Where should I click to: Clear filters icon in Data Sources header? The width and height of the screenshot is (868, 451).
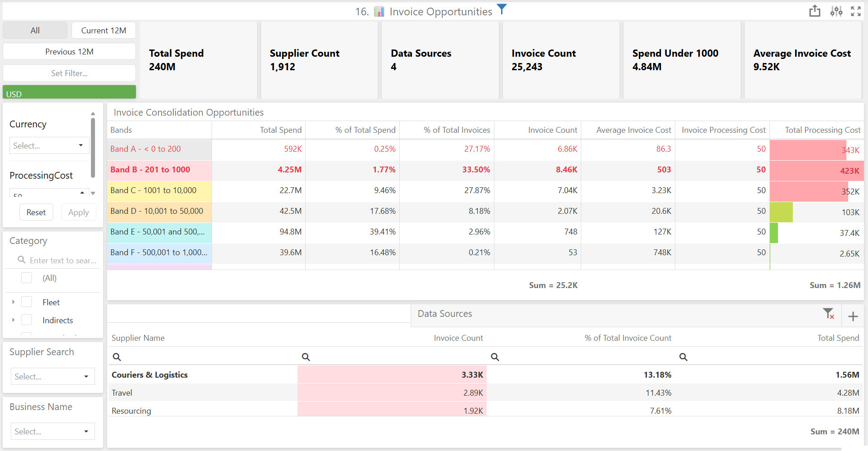[x=828, y=314]
